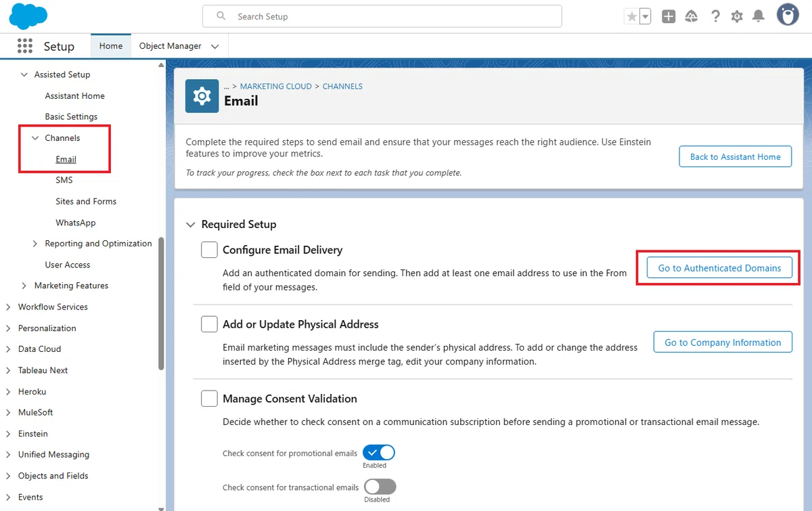The width and height of the screenshot is (812, 511).
Task: Open Basic Settings in sidebar
Action: point(71,117)
